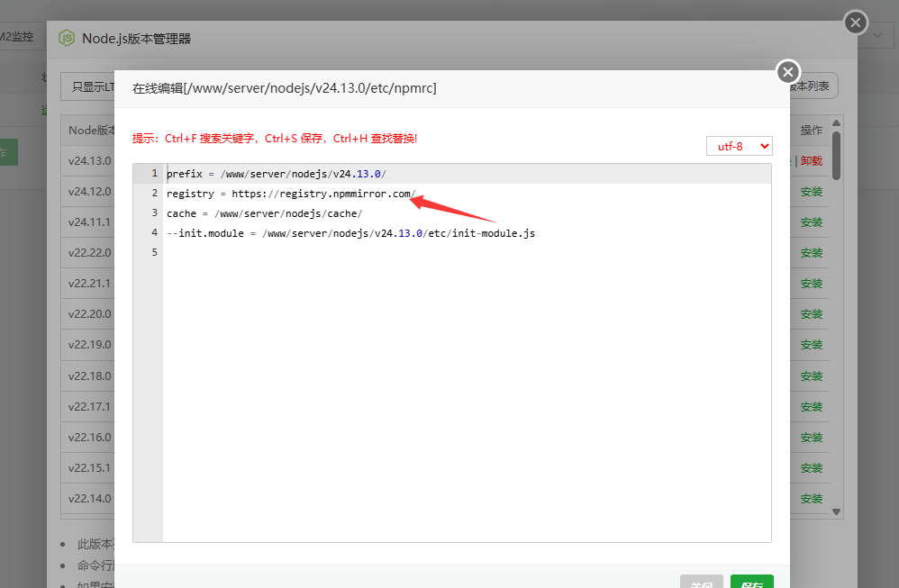Click the gray 关闭 close button
This screenshot has height=588, width=899.
[702, 583]
